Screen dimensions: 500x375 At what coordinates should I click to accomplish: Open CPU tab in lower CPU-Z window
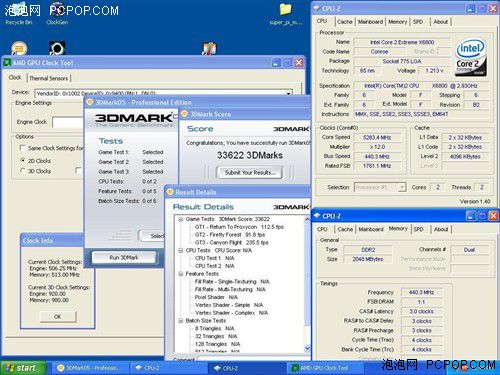(322, 229)
